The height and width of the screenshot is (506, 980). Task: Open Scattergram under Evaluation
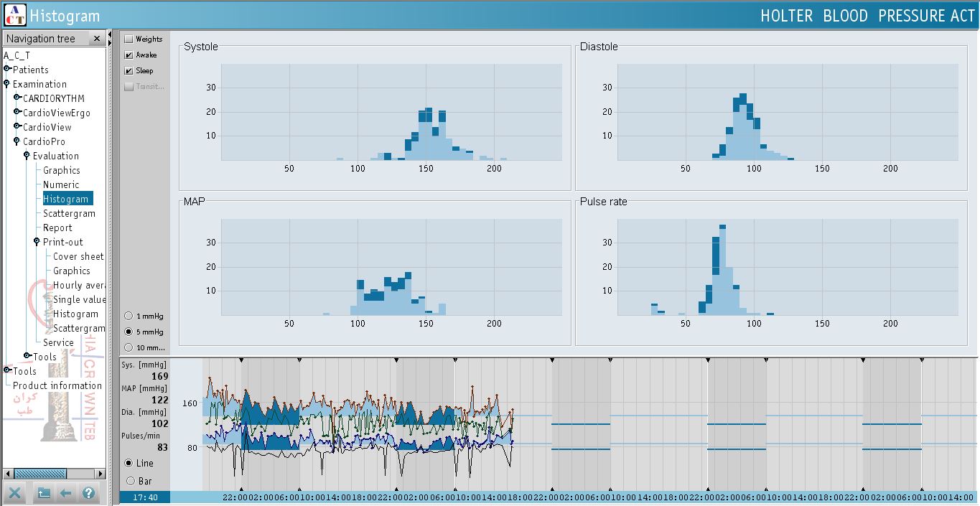click(69, 213)
